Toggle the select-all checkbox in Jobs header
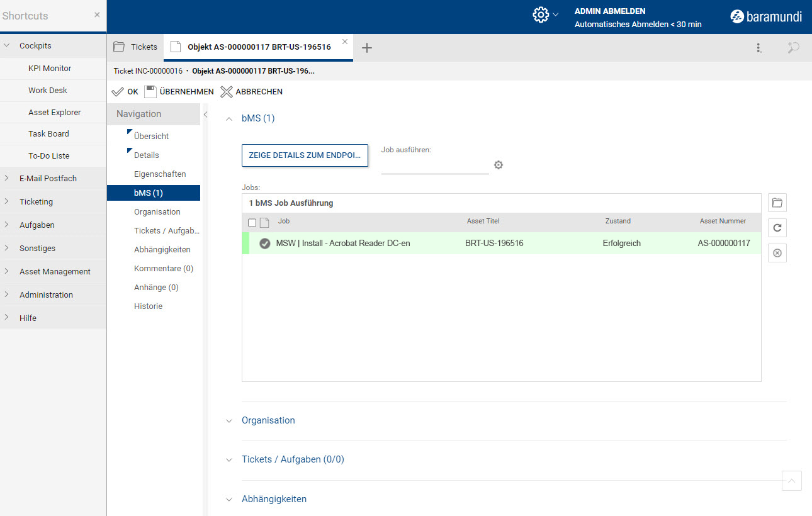 point(252,222)
